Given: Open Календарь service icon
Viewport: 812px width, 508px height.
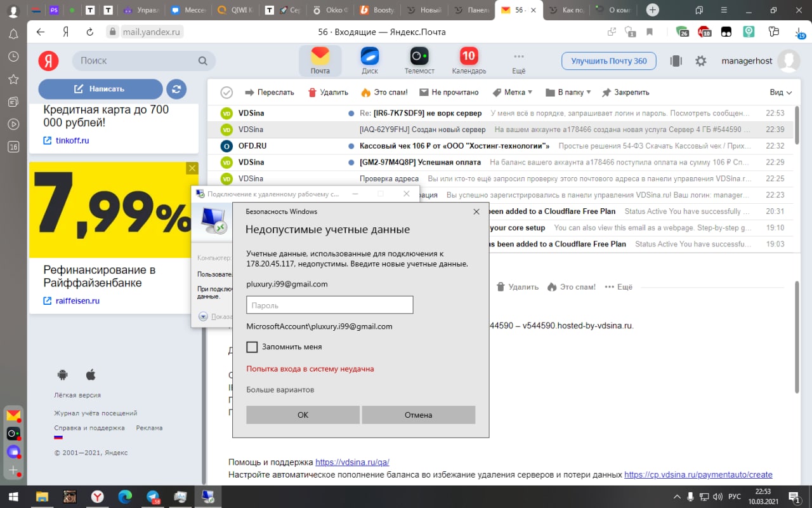Looking at the screenshot, I should point(469,56).
